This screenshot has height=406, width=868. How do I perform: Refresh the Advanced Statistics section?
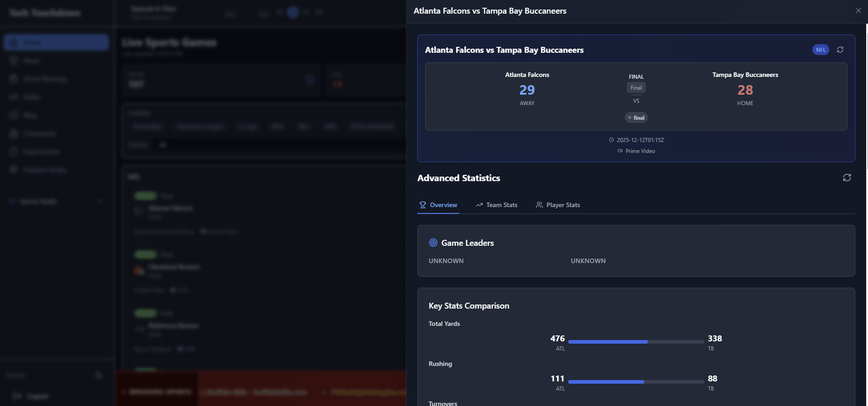(847, 178)
